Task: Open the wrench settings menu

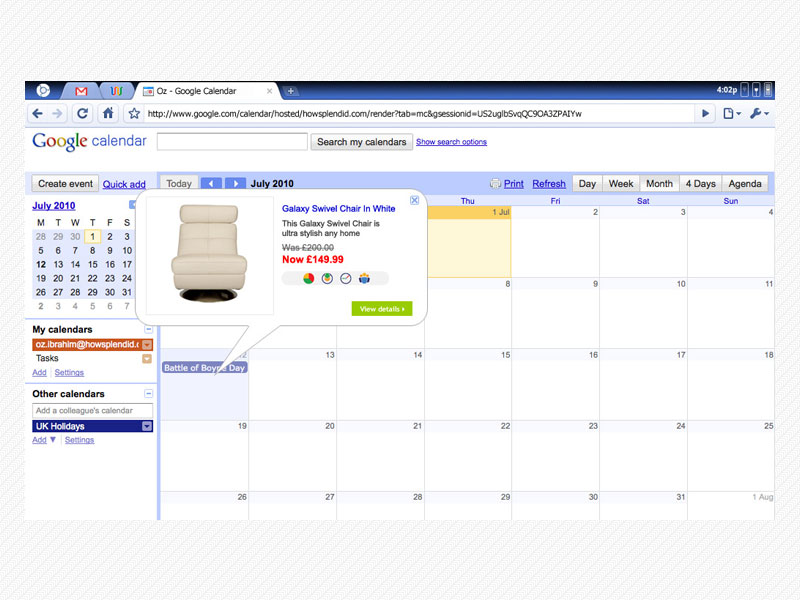Action: point(759,113)
